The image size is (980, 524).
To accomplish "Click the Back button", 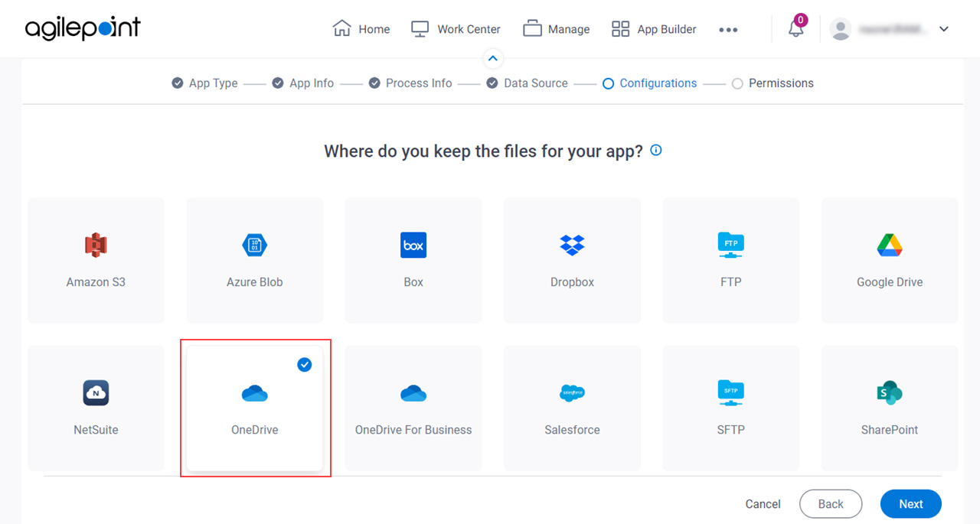I will 831,504.
